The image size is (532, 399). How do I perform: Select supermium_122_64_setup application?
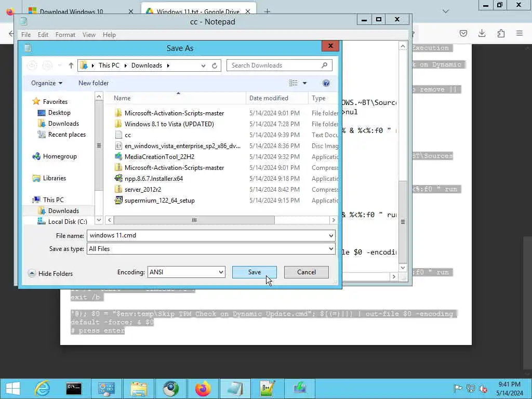159,201
